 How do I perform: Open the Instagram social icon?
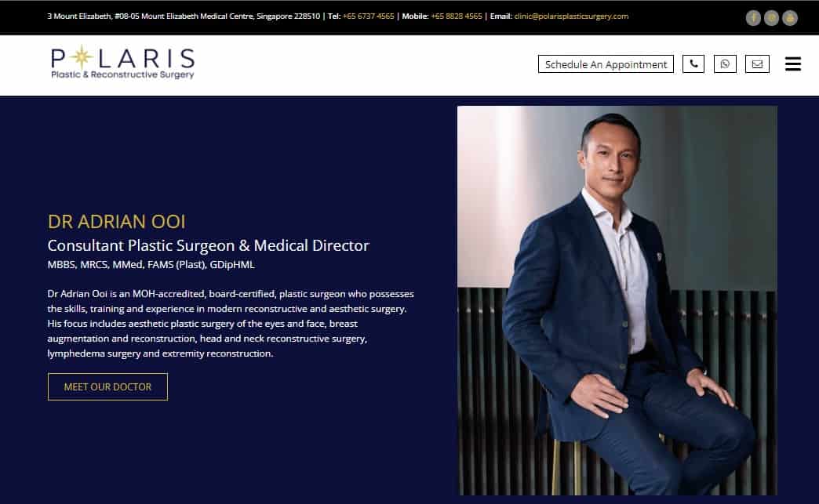tap(771, 18)
